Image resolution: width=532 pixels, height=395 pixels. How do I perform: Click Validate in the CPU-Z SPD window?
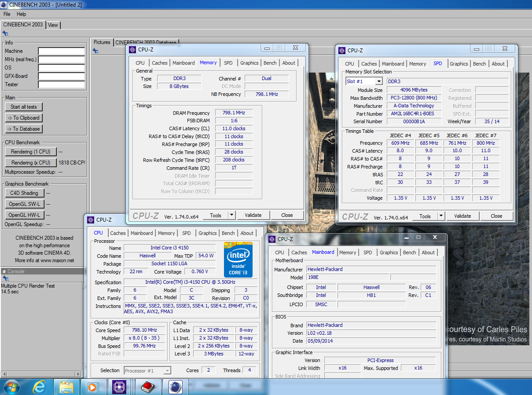[462, 216]
